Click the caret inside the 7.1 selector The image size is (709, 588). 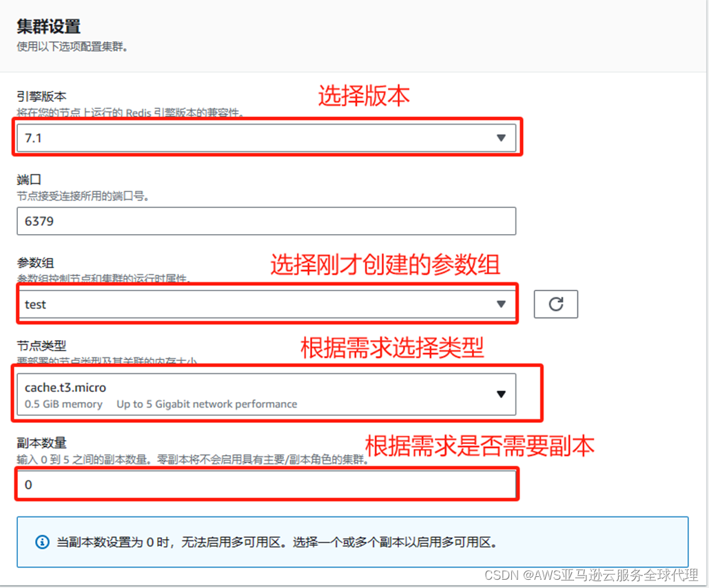502,138
